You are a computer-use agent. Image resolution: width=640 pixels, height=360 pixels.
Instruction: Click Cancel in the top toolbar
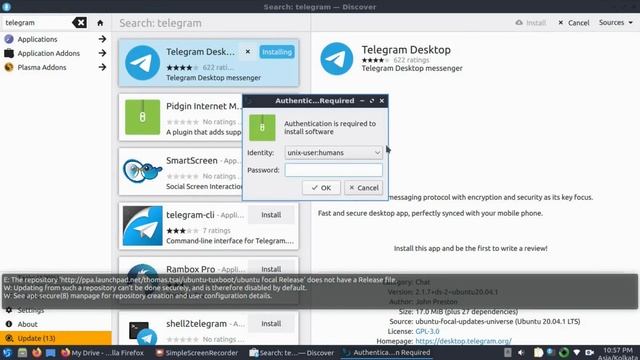pyautogui.click(x=573, y=23)
